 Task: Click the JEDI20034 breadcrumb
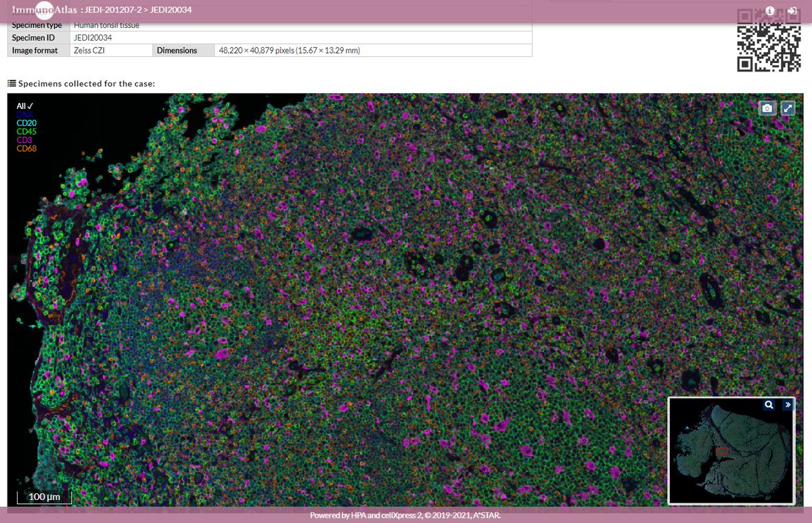(171, 11)
